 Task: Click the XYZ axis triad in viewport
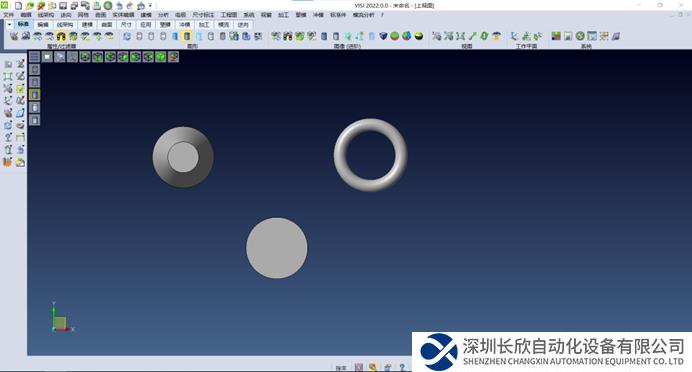click(x=62, y=317)
